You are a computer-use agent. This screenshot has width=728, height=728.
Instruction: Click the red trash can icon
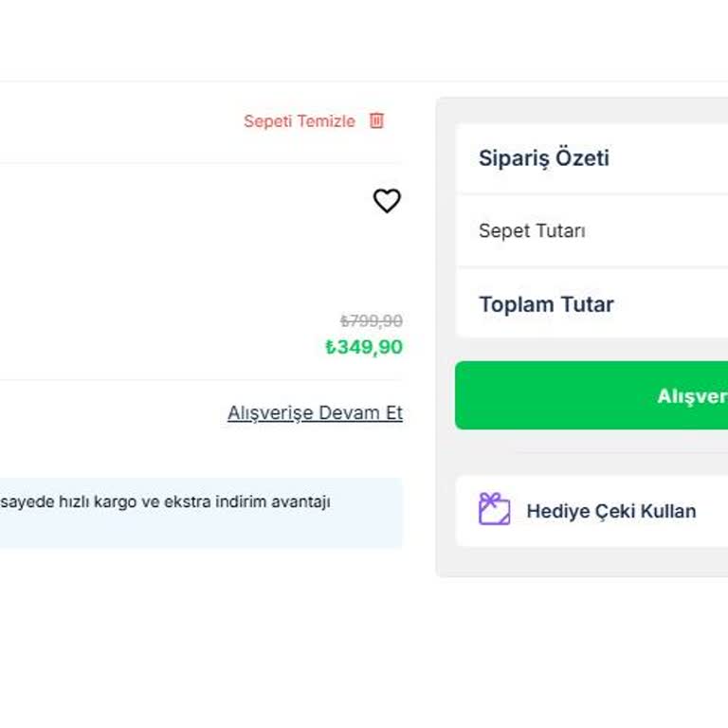tap(376, 120)
